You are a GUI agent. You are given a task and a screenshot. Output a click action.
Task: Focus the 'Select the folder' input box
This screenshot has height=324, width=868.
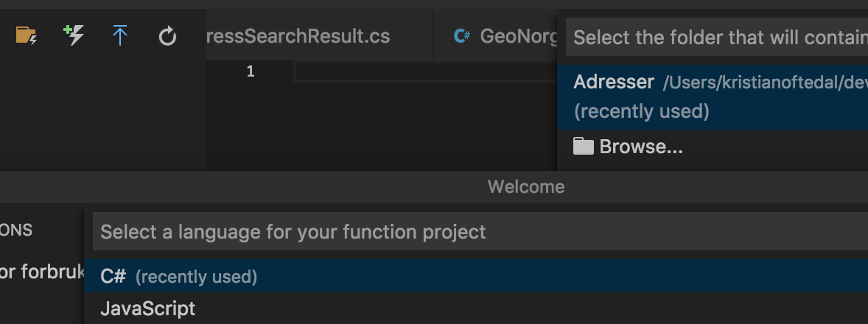715,37
